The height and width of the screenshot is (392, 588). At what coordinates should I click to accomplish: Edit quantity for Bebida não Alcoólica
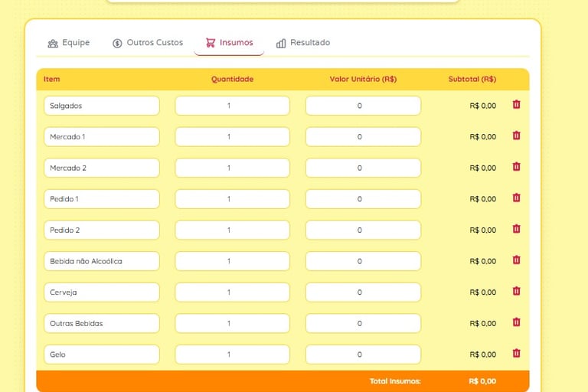click(x=232, y=261)
